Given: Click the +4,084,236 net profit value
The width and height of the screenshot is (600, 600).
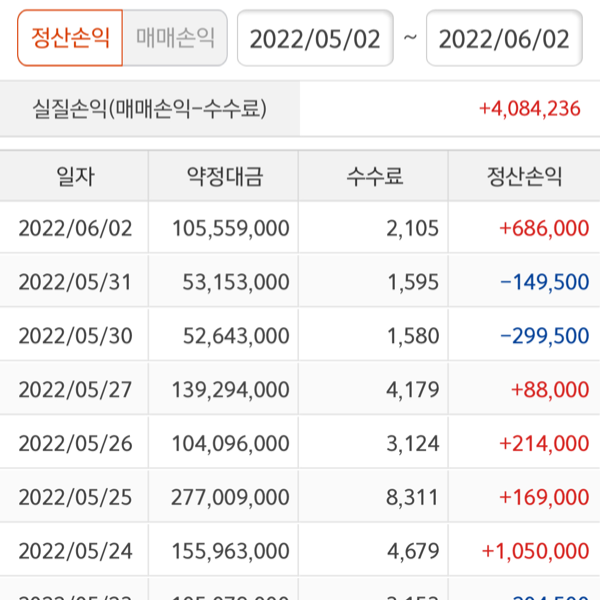Looking at the screenshot, I should [x=530, y=108].
